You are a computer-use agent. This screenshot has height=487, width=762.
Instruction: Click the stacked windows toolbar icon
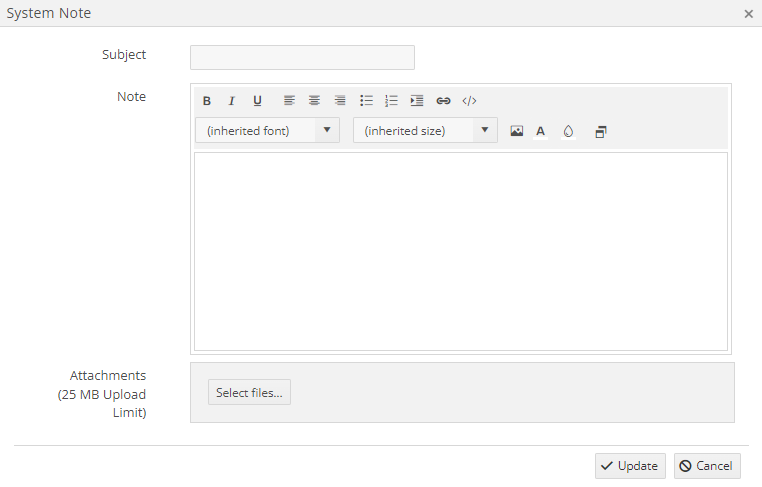[601, 132]
